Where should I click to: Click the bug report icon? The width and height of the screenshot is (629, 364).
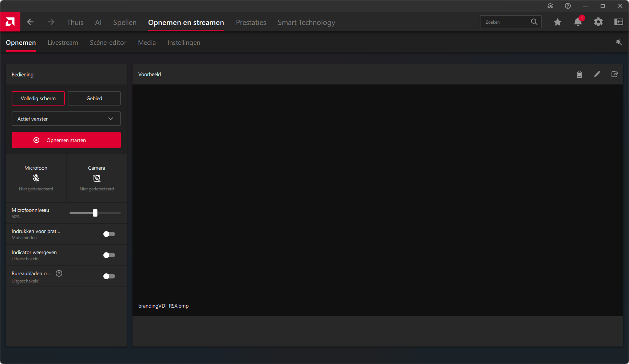(x=550, y=6)
